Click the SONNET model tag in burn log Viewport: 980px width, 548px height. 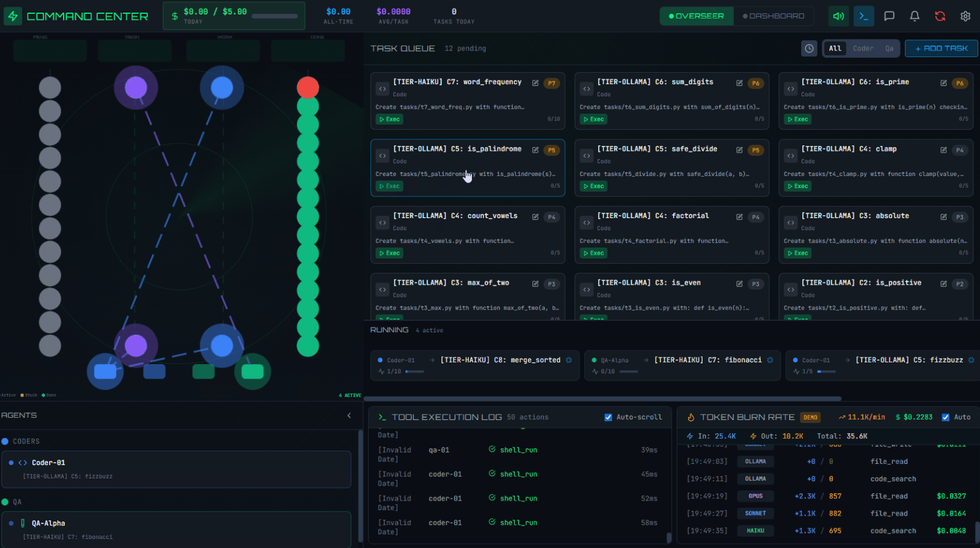[x=755, y=514]
